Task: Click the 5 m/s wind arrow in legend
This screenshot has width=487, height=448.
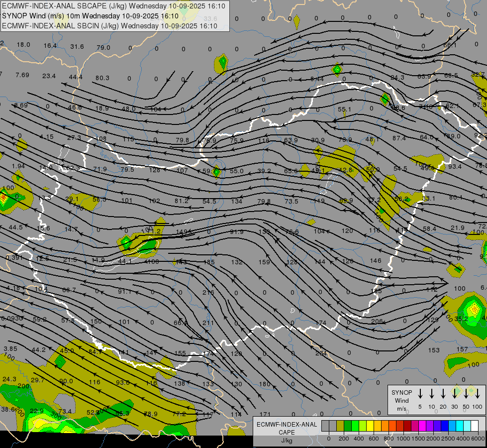Action: point(420,393)
